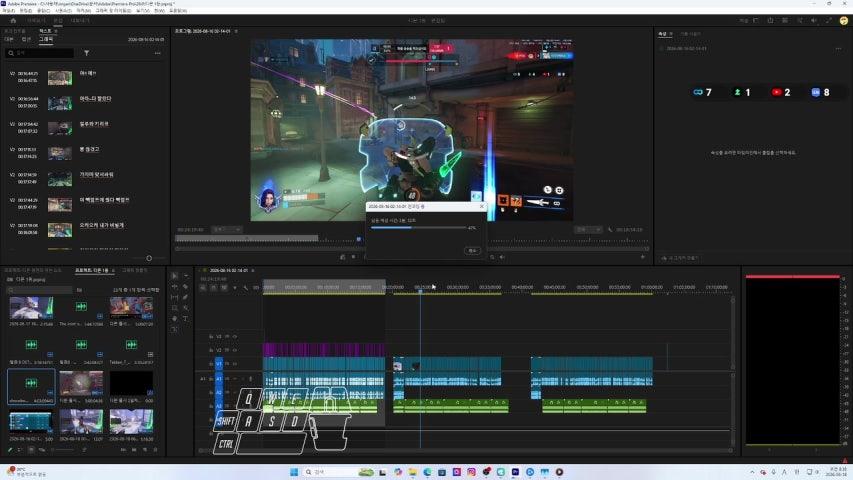Screen dimensions: 853x480
Task: Toggle A1 track targeting button
Action: coord(219,379)
